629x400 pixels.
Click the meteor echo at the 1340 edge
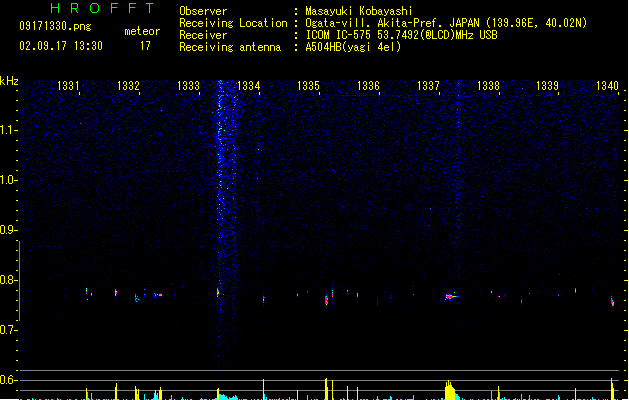pos(613,301)
